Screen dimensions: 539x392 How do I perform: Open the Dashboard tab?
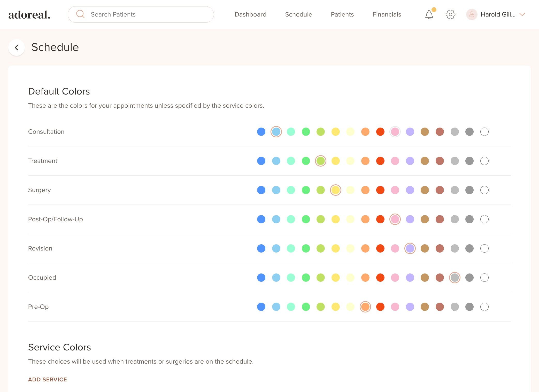250,14
